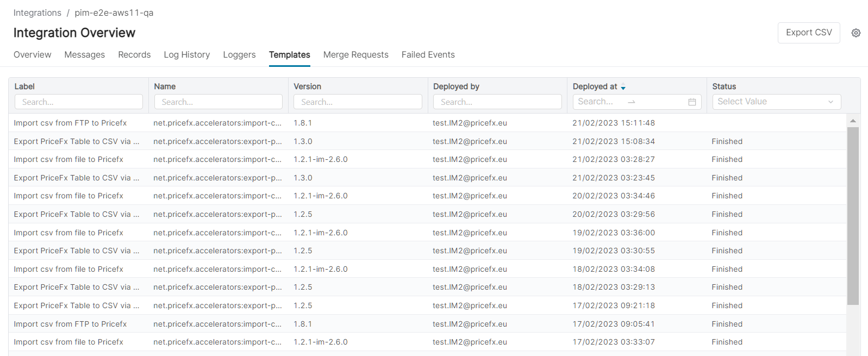Viewport: 868px width, 356px height.
Task: Focus the Name search field
Action: [218, 102]
